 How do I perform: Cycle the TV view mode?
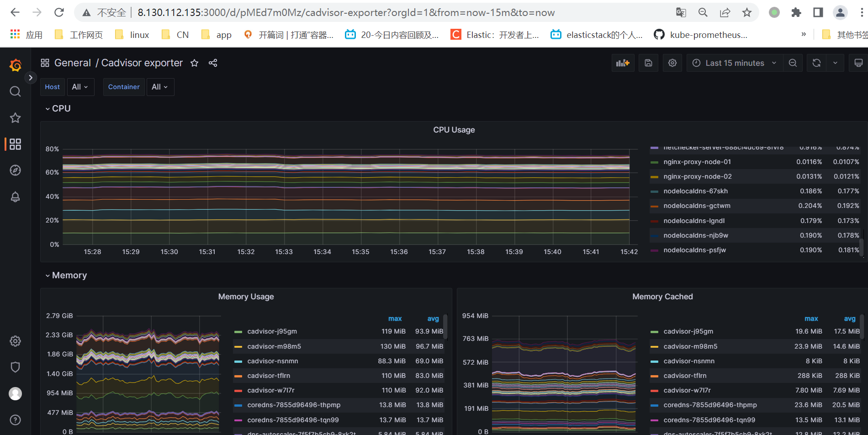point(858,63)
